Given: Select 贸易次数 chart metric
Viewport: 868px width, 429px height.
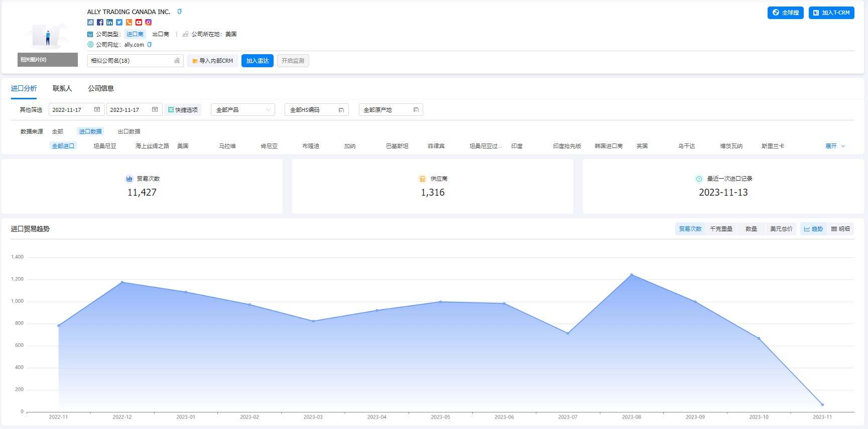Looking at the screenshot, I should point(690,229).
